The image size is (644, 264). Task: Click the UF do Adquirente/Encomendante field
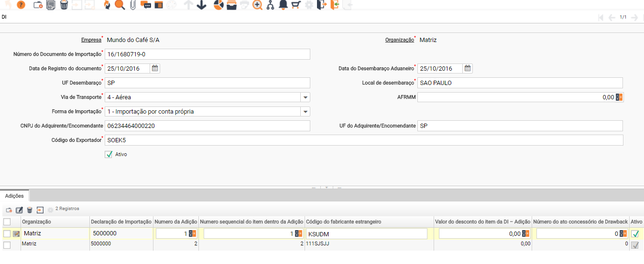520,126
